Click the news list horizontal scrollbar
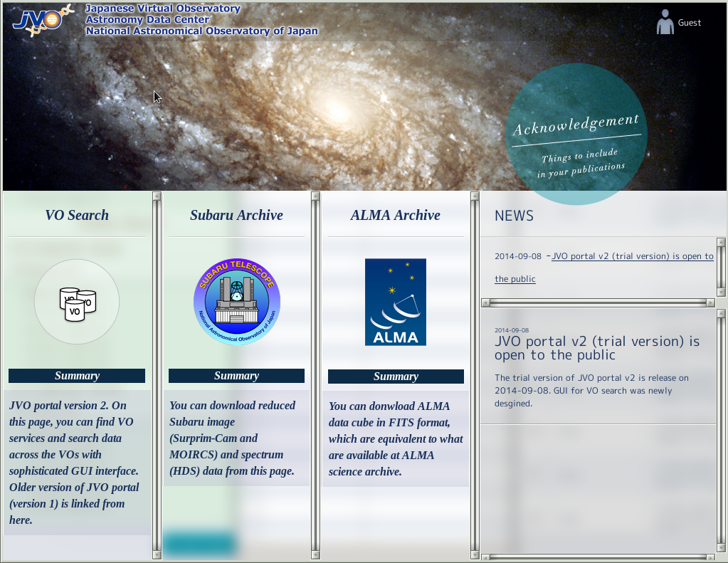 598,302
